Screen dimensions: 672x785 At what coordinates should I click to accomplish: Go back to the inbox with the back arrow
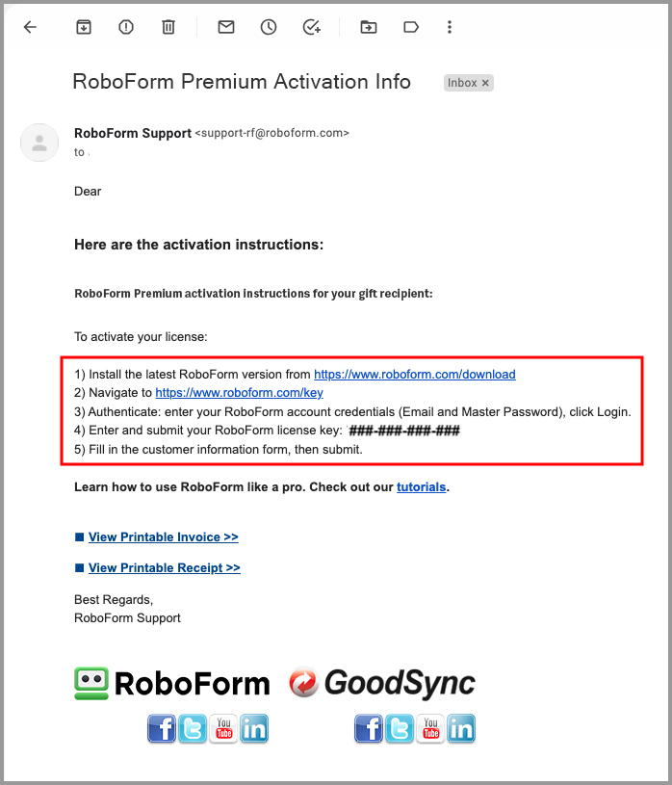(x=30, y=27)
